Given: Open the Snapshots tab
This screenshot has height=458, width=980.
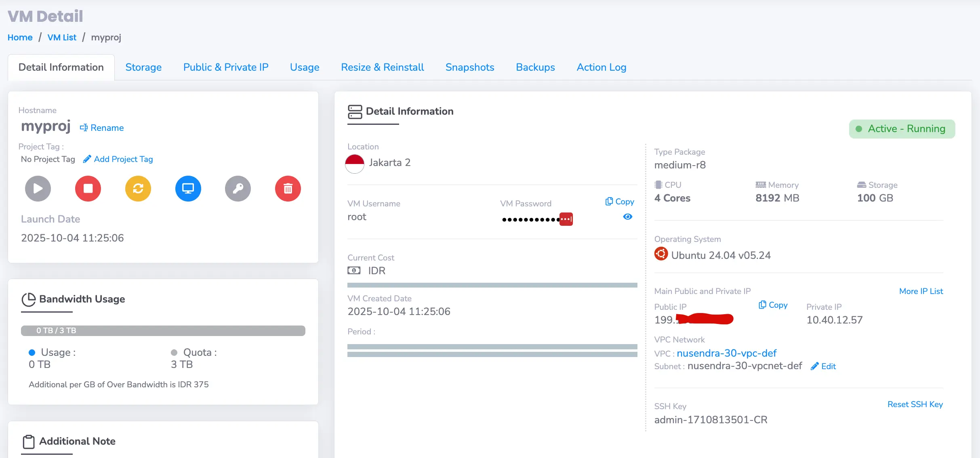Looking at the screenshot, I should [470, 67].
